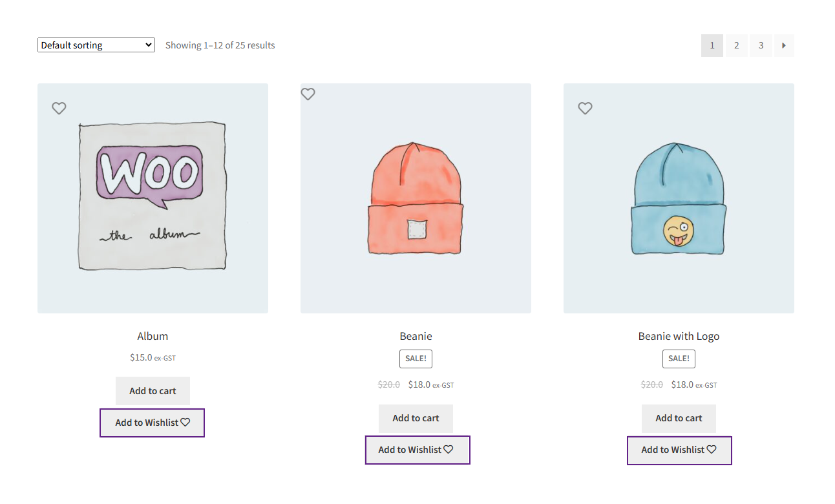Click the heart icon on Beanie with Logo image
The width and height of the screenshot is (835, 504).
pyautogui.click(x=585, y=108)
